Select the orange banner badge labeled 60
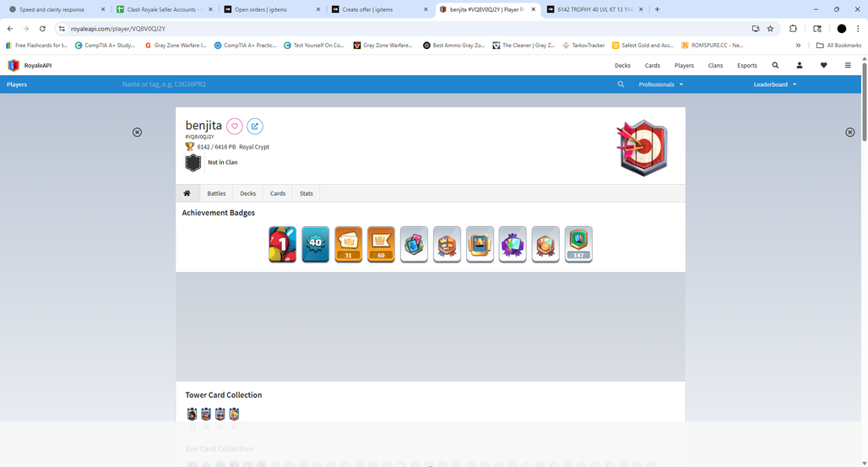The image size is (868, 467). [x=381, y=244]
